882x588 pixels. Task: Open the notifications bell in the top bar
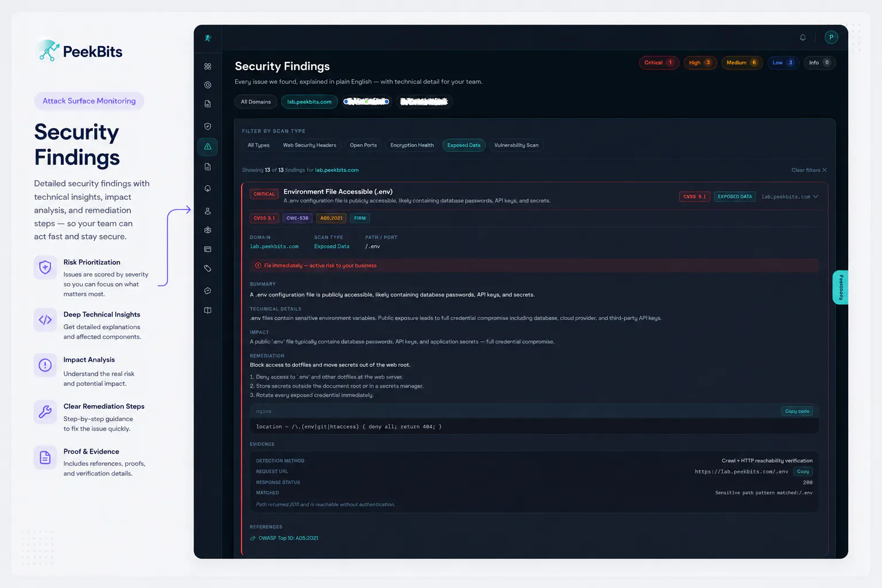point(803,38)
